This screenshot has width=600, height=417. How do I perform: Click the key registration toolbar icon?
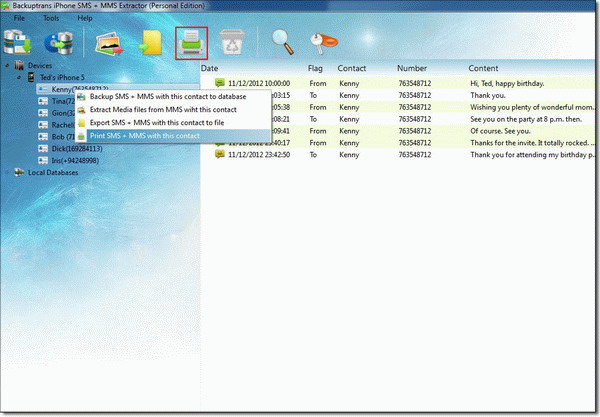[324, 43]
